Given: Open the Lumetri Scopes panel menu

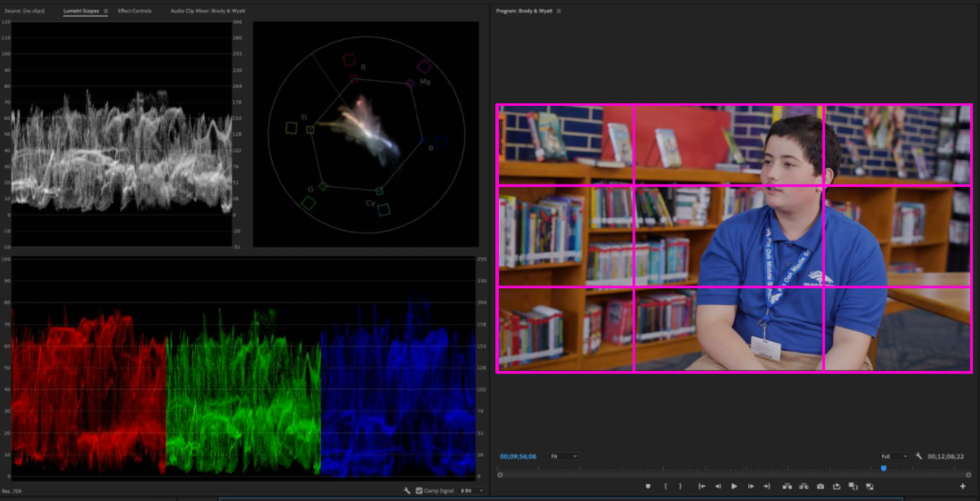Looking at the screenshot, I should pos(106,11).
